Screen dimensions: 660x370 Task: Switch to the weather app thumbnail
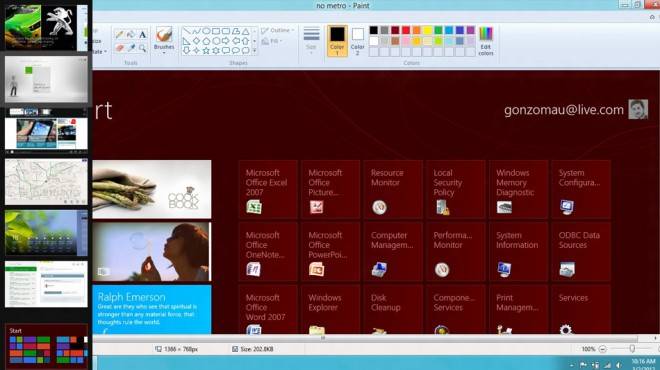(46, 233)
